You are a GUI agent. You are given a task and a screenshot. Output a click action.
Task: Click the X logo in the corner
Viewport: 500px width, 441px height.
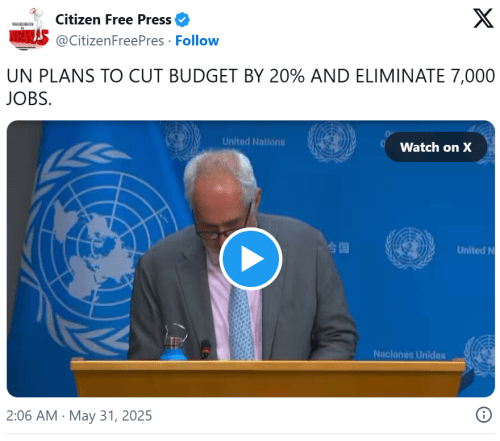483,19
